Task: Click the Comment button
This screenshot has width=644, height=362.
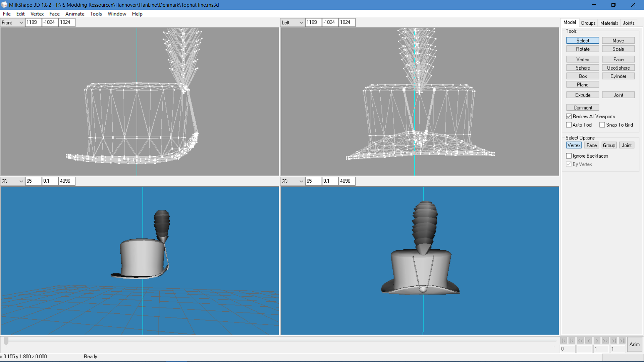Action: (x=583, y=108)
